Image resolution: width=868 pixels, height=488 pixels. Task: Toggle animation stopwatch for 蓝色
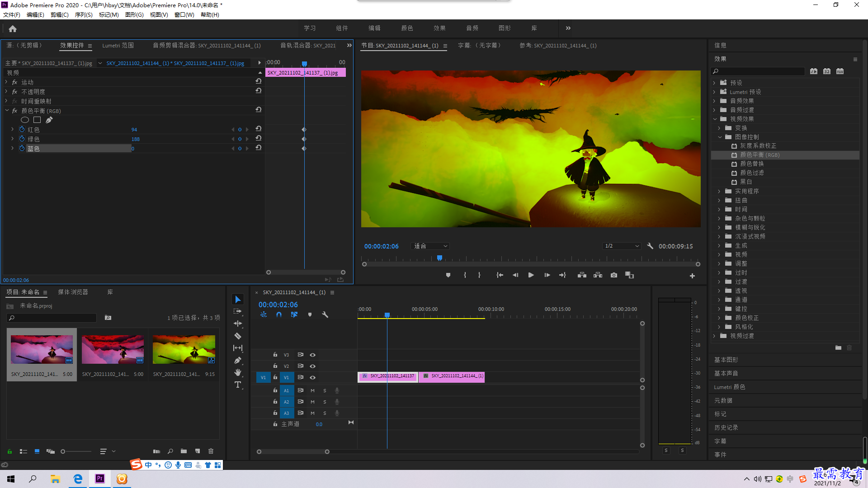22,148
